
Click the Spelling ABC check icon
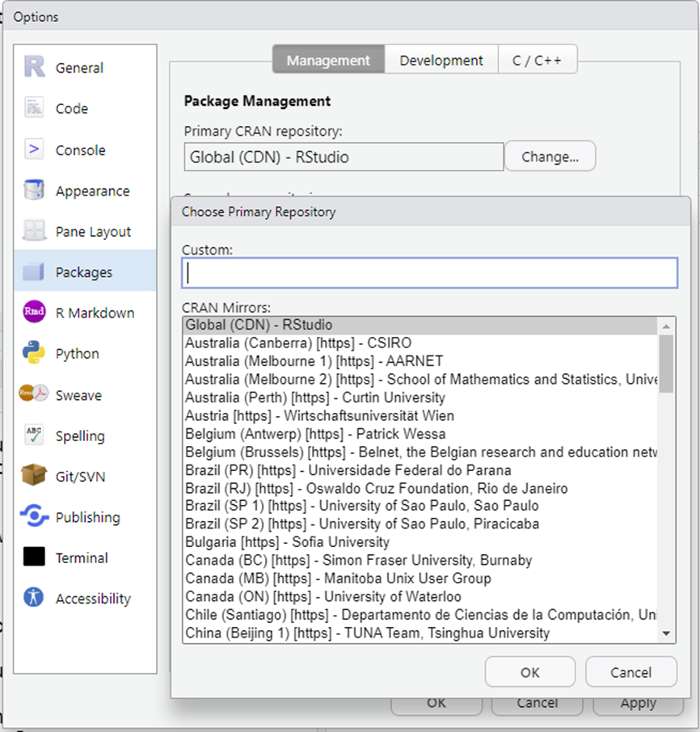point(34,435)
